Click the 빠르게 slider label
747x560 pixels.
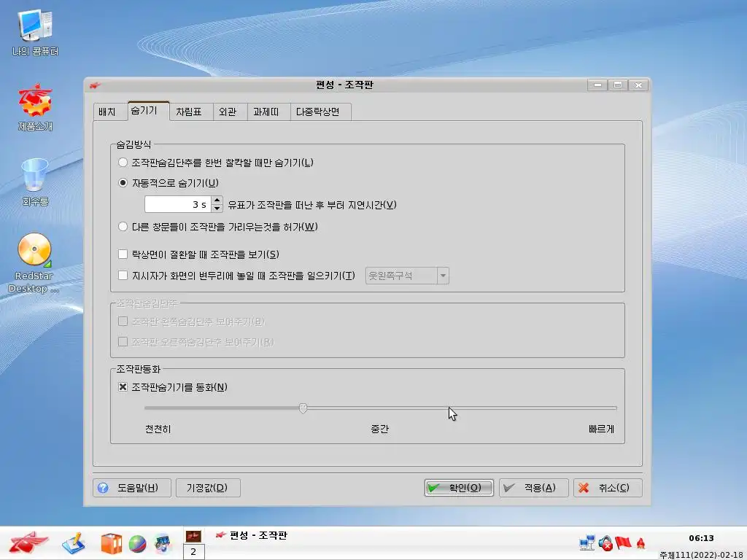coord(601,429)
